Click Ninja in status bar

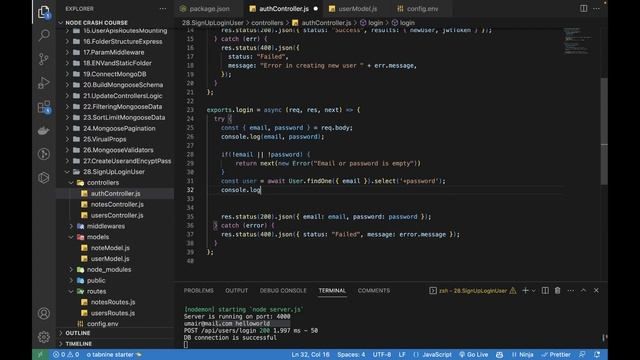(522, 355)
